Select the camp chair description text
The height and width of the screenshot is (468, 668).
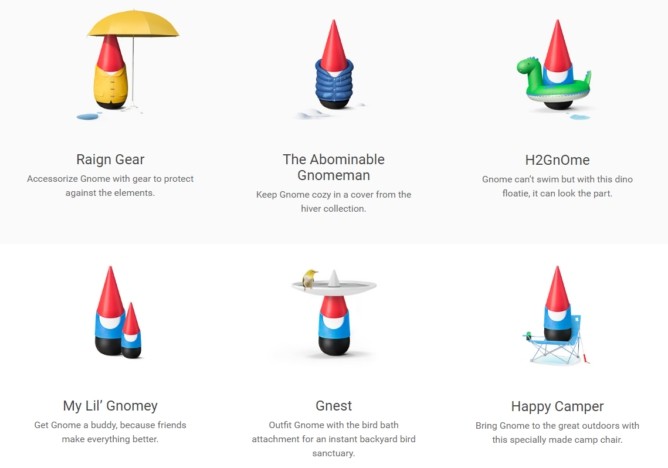pos(557,433)
